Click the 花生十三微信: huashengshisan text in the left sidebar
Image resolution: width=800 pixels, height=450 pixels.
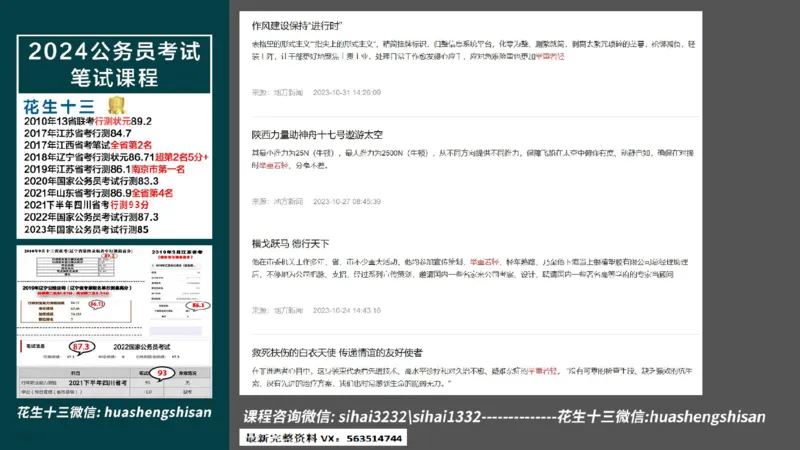point(114,412)
